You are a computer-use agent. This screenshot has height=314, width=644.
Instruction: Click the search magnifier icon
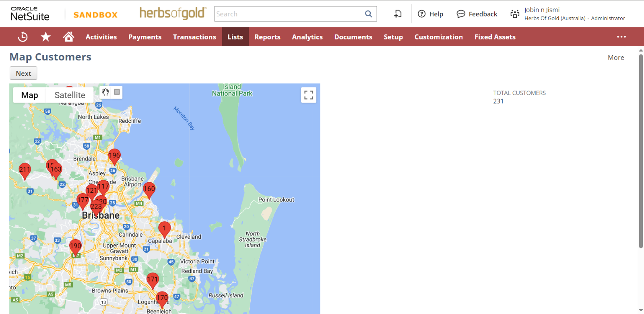pos(368,14)
